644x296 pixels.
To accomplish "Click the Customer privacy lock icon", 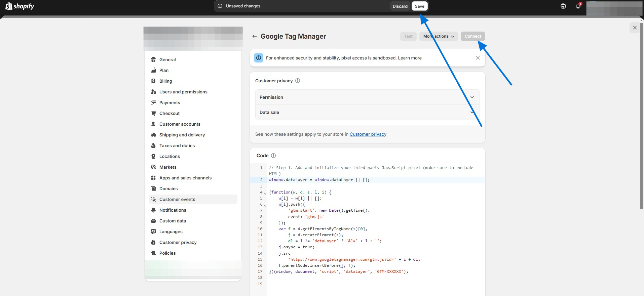I will (x=153, y=242).
